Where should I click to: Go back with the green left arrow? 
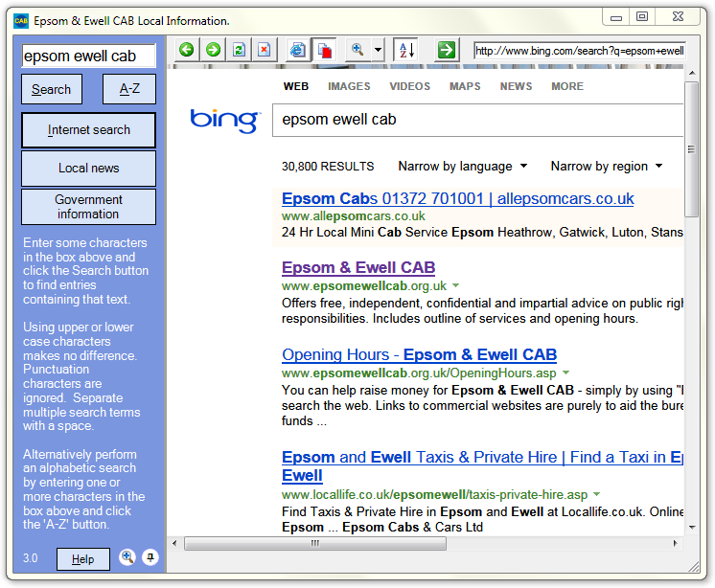coord(186,49)
